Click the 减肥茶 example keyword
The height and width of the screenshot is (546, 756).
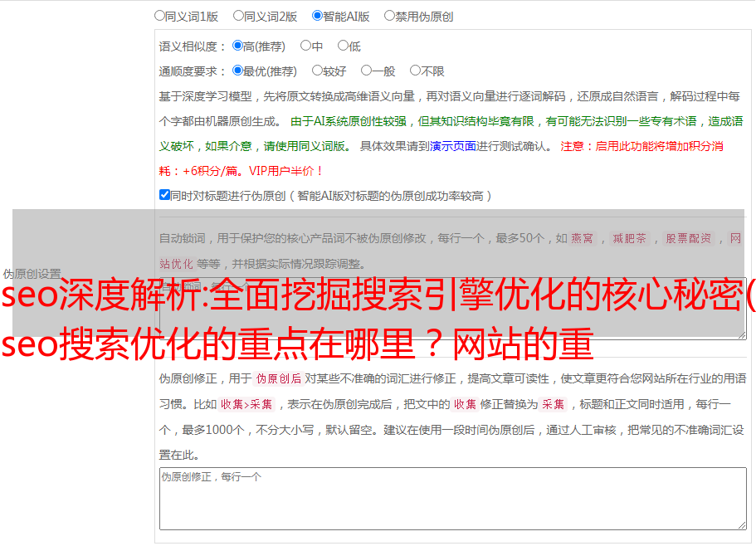click(x=629, y=238)
